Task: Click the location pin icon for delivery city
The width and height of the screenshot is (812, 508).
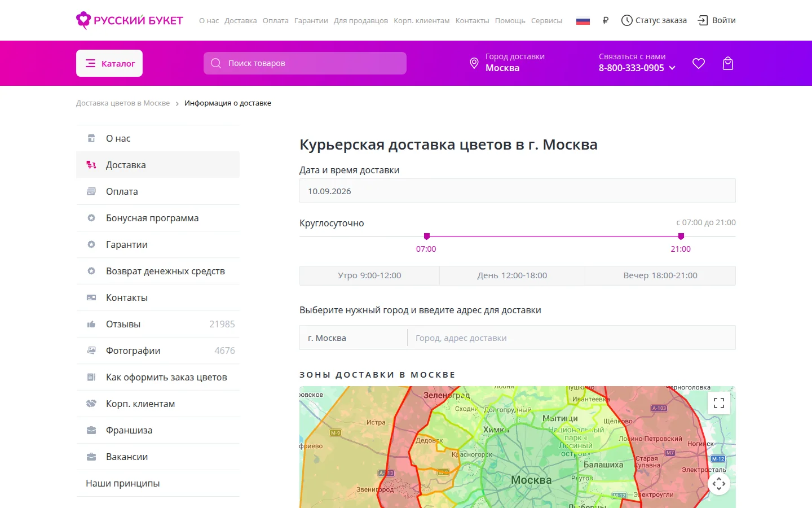Action: 474,63
